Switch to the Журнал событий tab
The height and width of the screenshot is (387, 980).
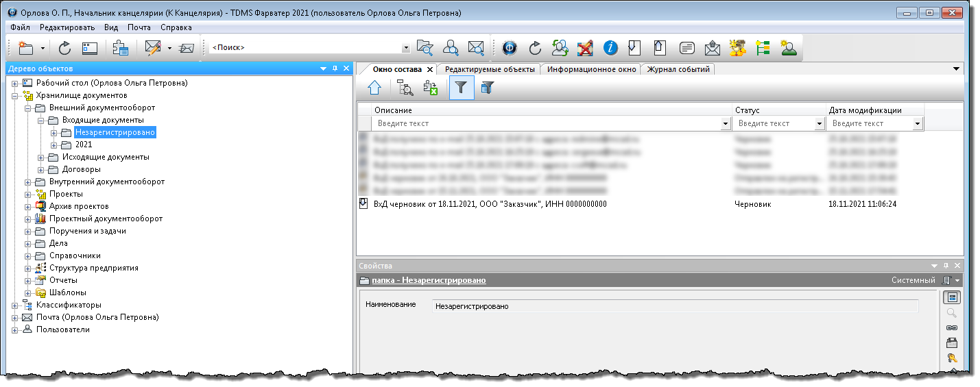point(678,69)
